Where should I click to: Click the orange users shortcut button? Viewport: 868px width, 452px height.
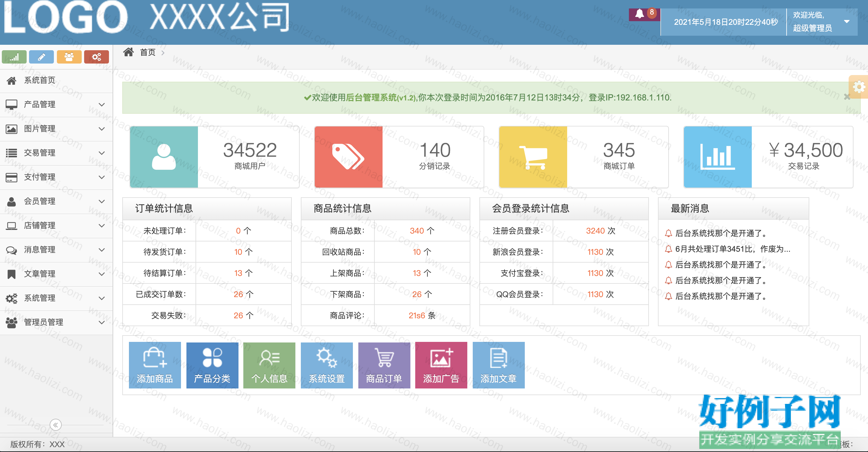(69, 57)
